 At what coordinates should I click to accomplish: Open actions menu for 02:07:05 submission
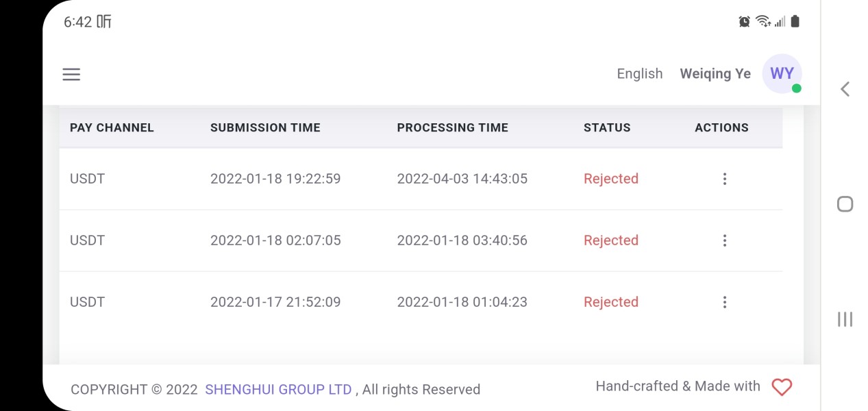(x=724, y=240)
